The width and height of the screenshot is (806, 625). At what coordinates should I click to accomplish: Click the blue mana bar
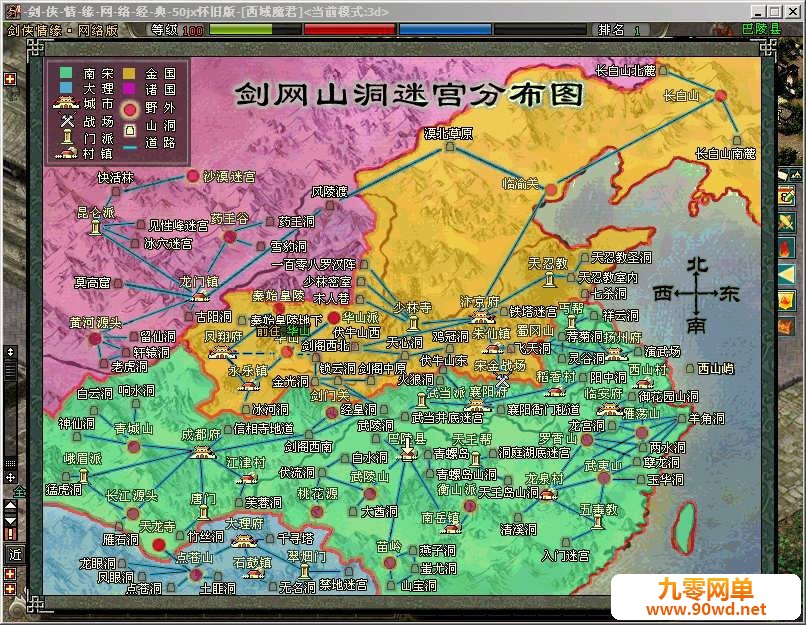point(445,30)
